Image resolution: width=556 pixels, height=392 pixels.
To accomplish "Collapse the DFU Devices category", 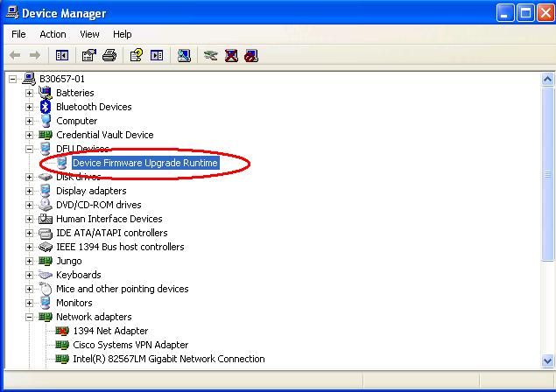I will pyautogui.click(x=29, y=150).
